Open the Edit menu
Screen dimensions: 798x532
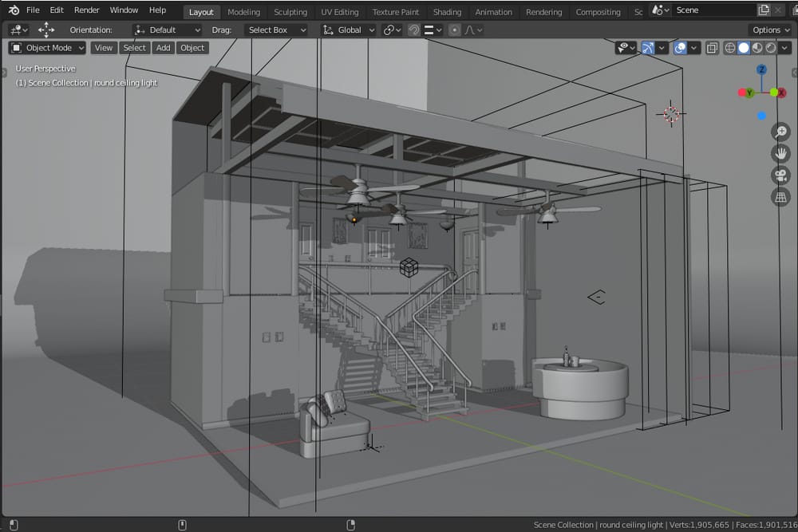pos(57,10)
